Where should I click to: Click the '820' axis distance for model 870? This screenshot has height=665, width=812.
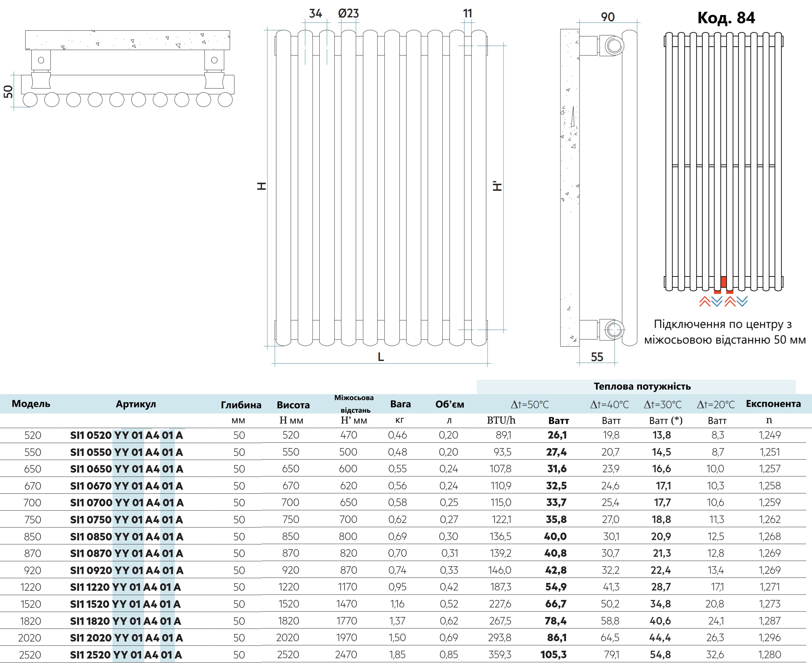(349, 553)
